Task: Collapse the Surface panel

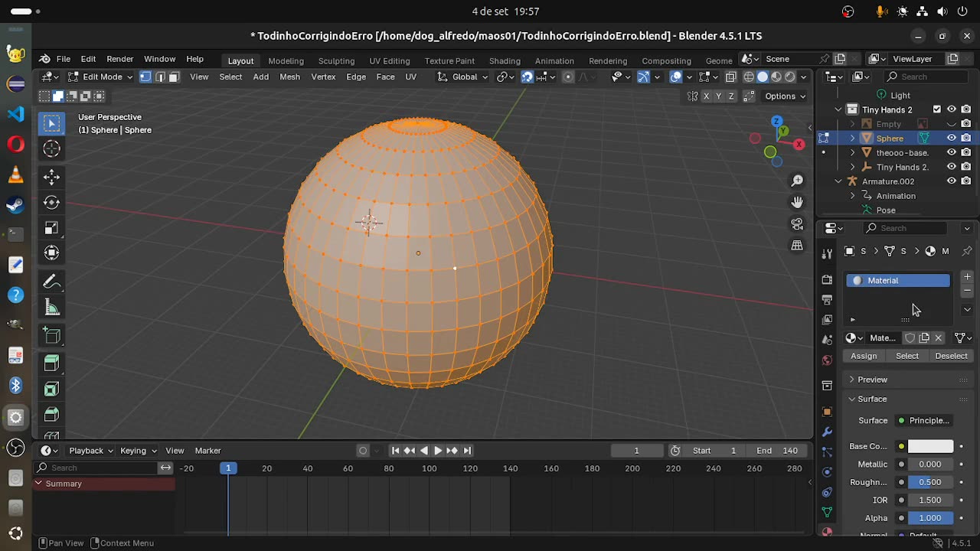Action: (x=871, y=399)
